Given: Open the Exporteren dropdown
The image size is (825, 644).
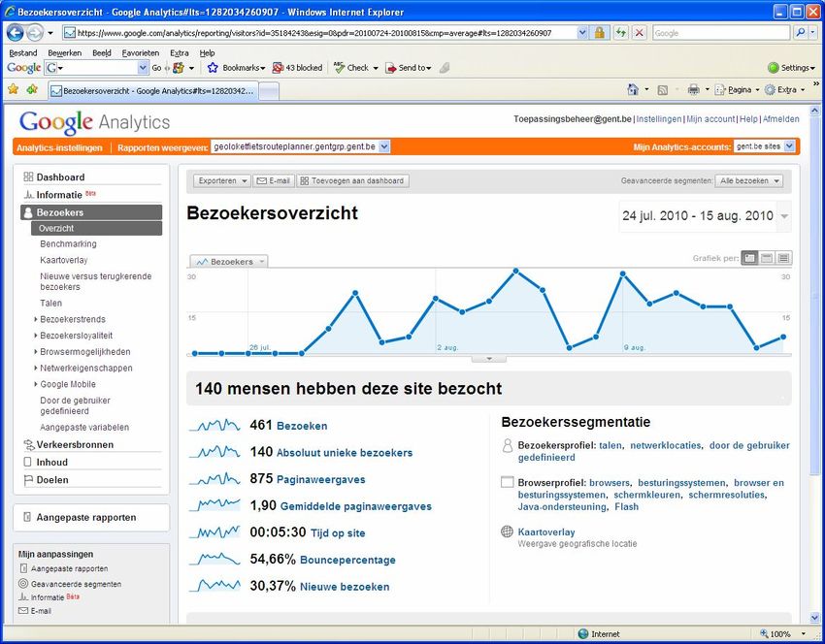Looking at the screenshot, I should (222, 180).
